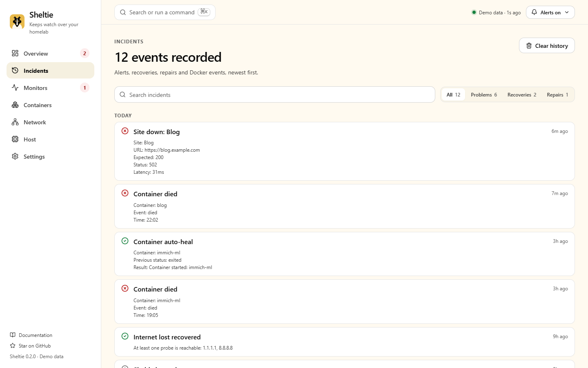Screen dimensions: 588x368
Task: Click the Host CPU chip icon
Action: point(15,139)
